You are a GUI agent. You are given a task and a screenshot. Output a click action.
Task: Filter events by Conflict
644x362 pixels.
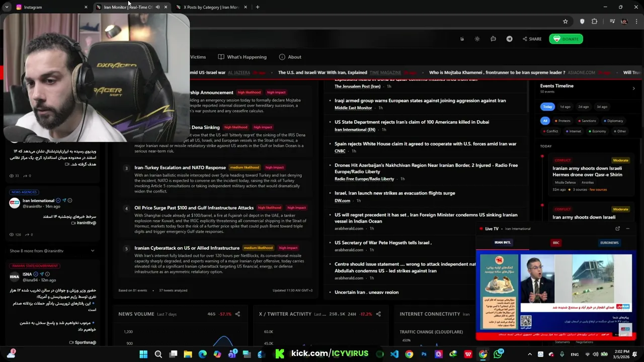pyautogui.click(x=550, y=131)
